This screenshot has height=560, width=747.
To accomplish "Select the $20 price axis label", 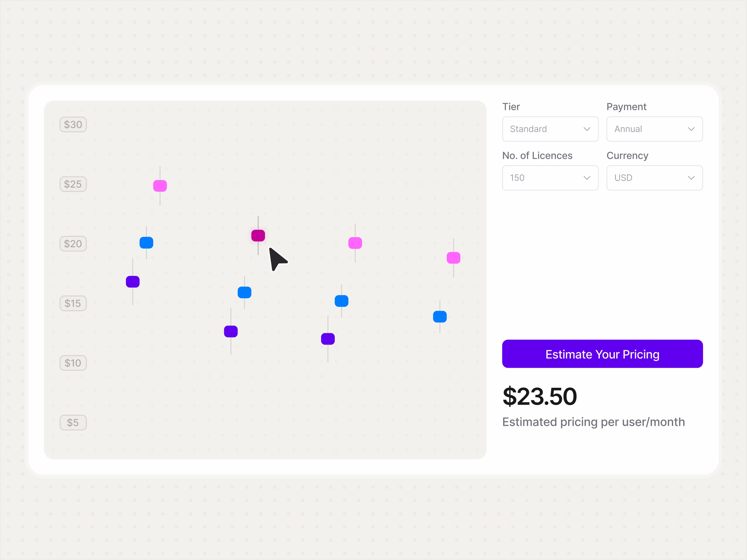I will click(x=73, y=244).
